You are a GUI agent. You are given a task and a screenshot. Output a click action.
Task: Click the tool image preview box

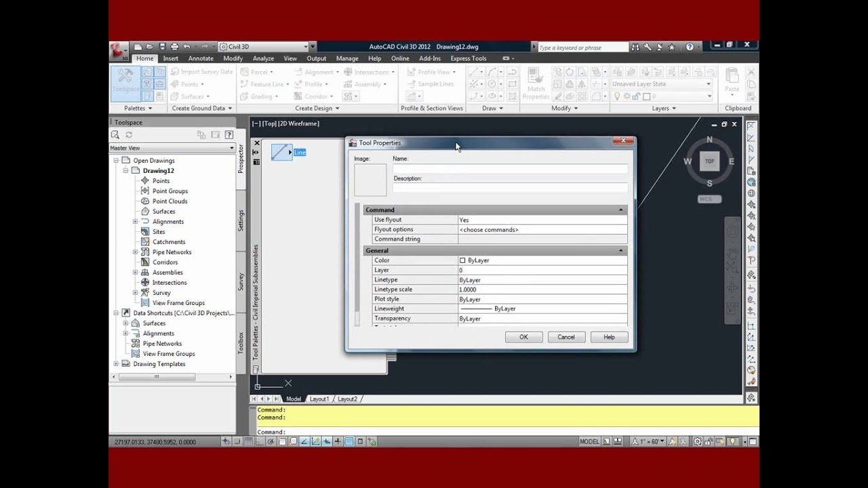[370, 180]
